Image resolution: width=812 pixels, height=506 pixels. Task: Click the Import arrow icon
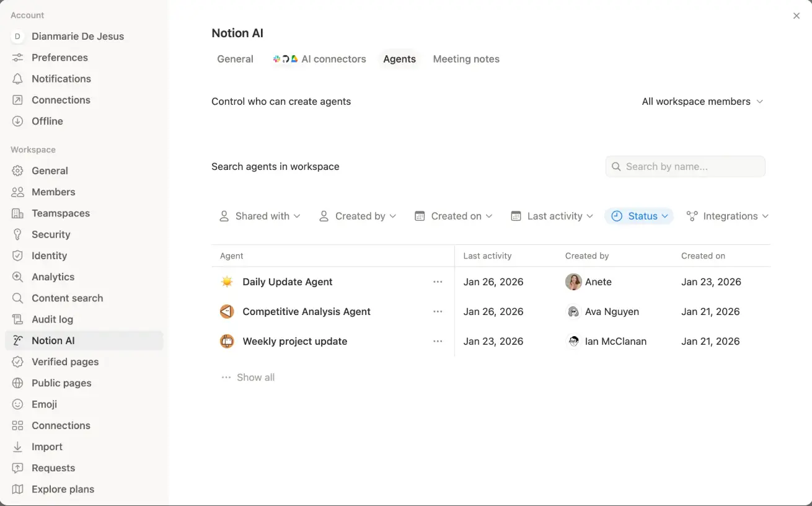[18, 446]
